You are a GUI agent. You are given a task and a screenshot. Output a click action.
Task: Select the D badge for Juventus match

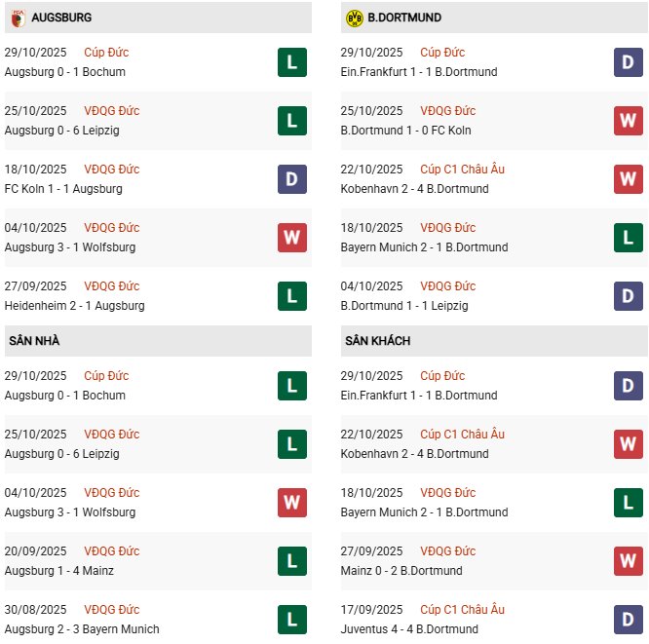pyautogui.click(x=628, y=620)
